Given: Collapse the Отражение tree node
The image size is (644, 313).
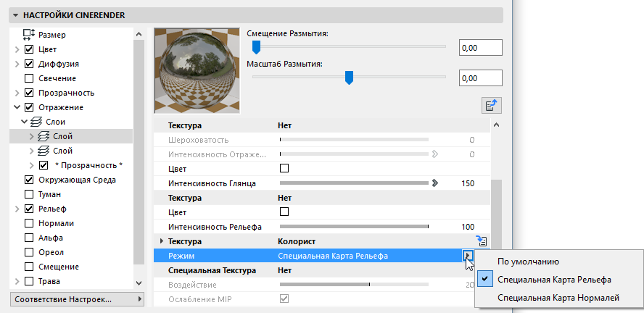Looking at the screenshot, I should (x=16, y=107).
